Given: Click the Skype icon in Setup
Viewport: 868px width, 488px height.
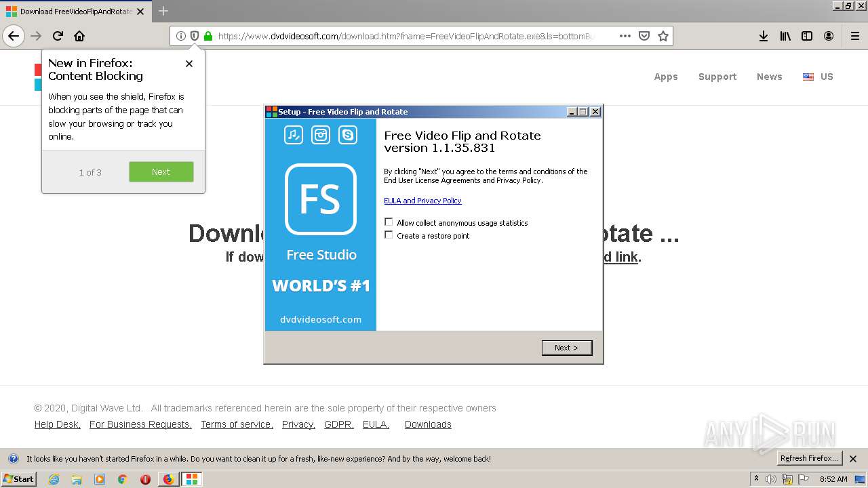Looking at the screenshot, I should 348,135.
